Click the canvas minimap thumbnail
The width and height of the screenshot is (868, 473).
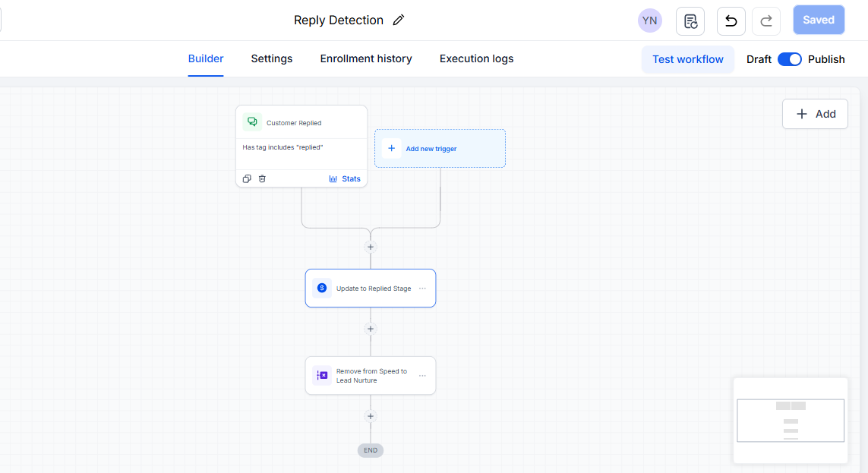791,421
